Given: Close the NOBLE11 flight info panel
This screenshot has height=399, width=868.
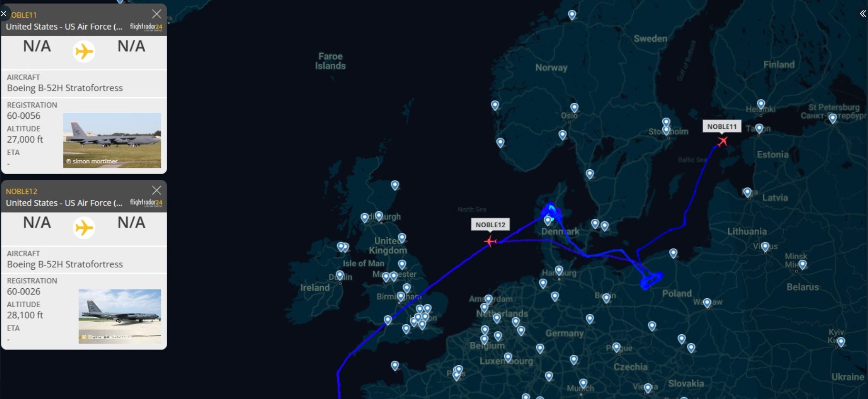Looking at the screenshot, I should click(x=156, y=14).
